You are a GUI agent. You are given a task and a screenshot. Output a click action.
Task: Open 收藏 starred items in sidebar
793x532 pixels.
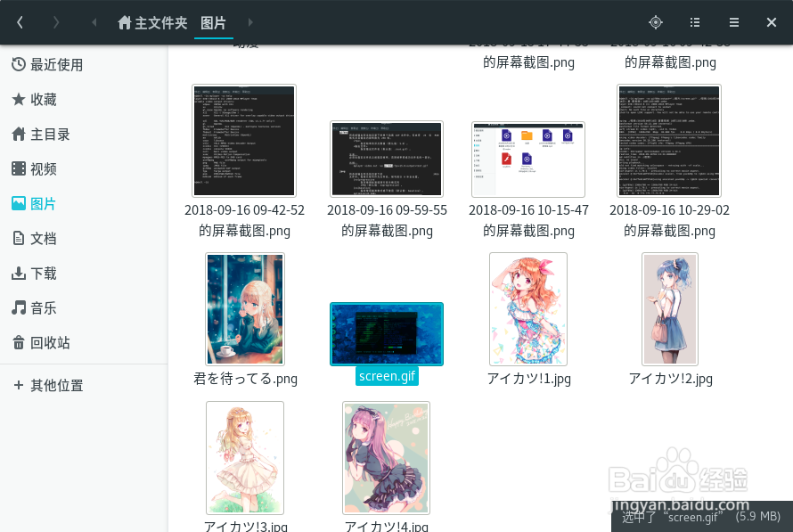pyautogui.click(x=84, y=100)
